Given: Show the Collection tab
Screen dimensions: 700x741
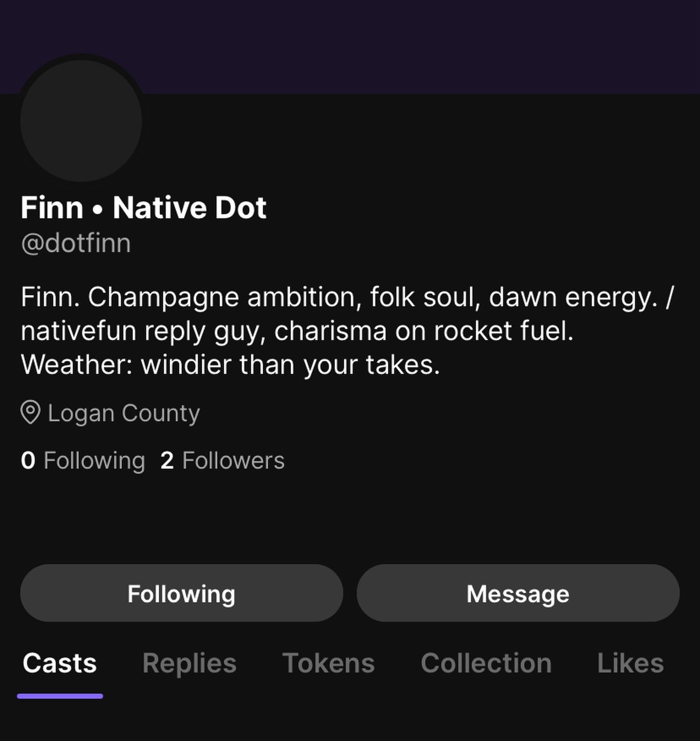Looking at the screenshot, I should click(486, 664).
